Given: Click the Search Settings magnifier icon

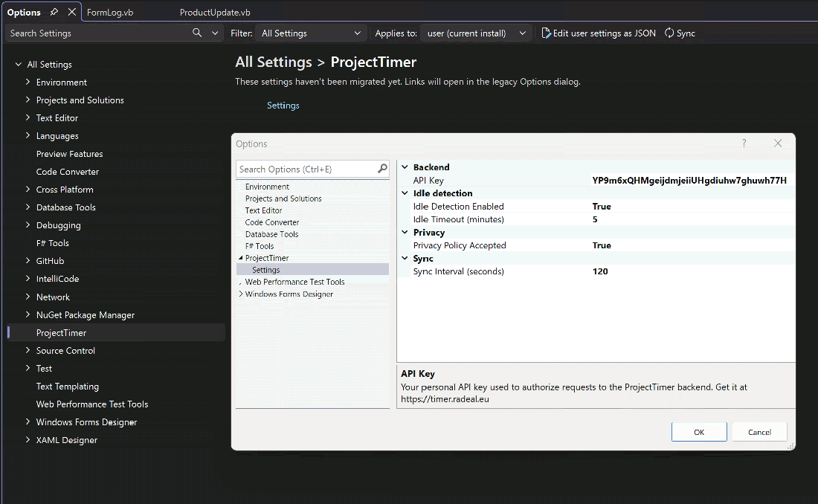Looking at the screenshot, I should [196, 33].
